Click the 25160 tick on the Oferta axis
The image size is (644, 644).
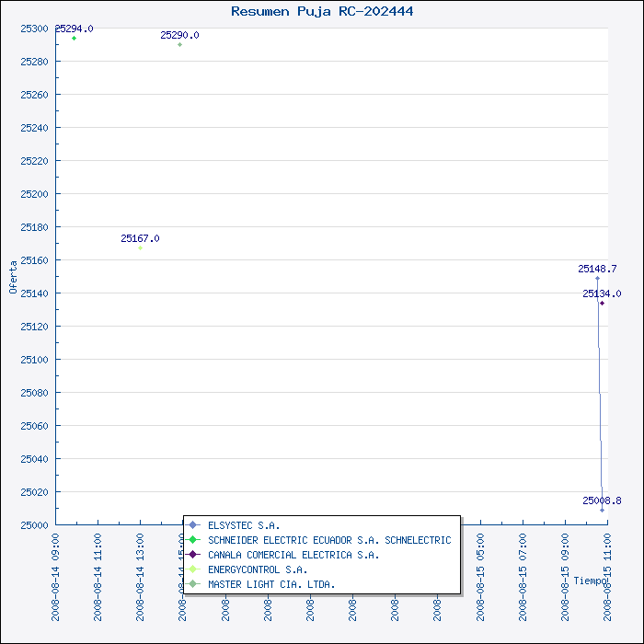click(34, 260)
